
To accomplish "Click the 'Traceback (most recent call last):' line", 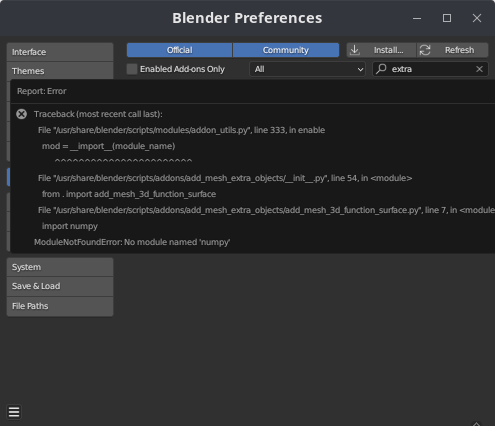I will [x=98, y=114].
